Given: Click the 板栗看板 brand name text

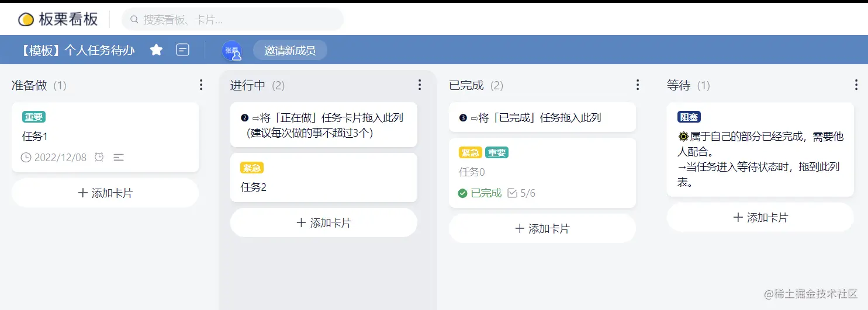Looking at the screenshot, I should click(x=68, y=19).
